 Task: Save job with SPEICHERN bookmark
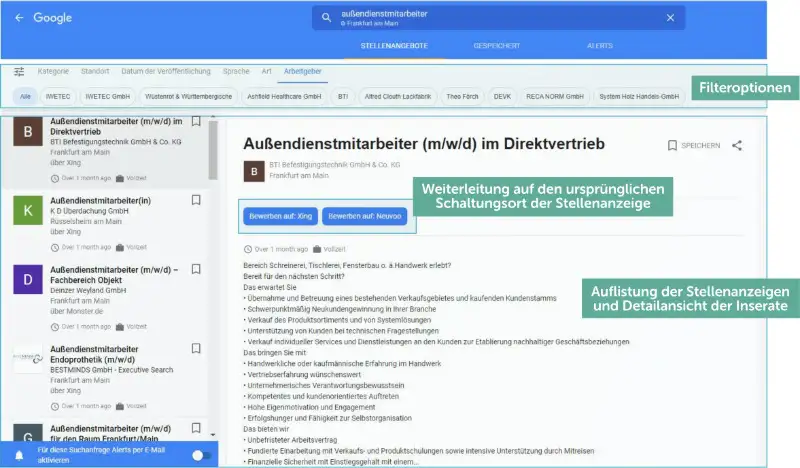tap(694, 145)
